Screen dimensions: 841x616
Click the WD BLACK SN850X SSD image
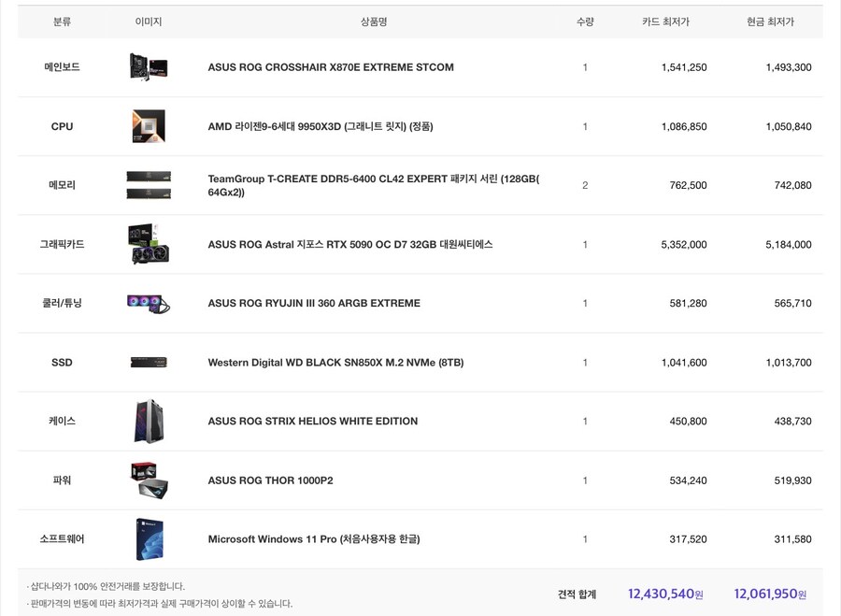149,362
